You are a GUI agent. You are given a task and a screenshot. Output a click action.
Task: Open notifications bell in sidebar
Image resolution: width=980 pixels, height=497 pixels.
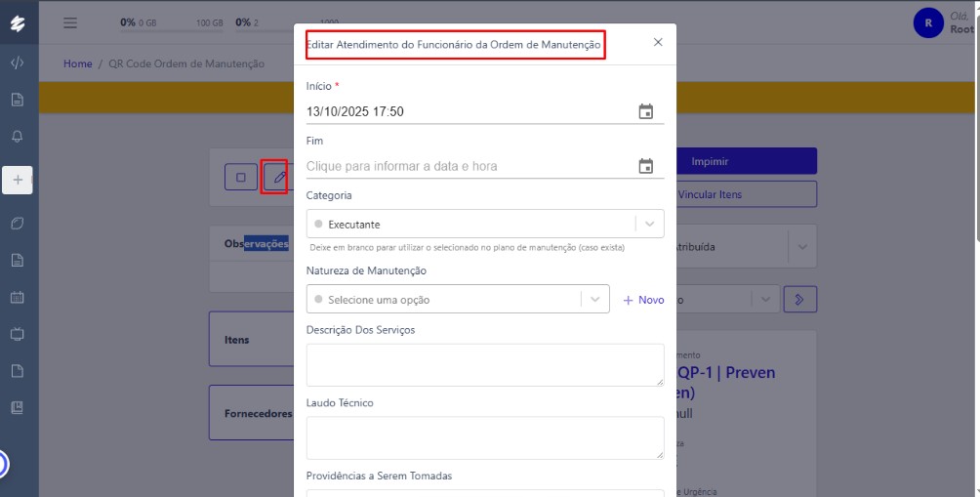pyautogui.click(x=18, y=136)
